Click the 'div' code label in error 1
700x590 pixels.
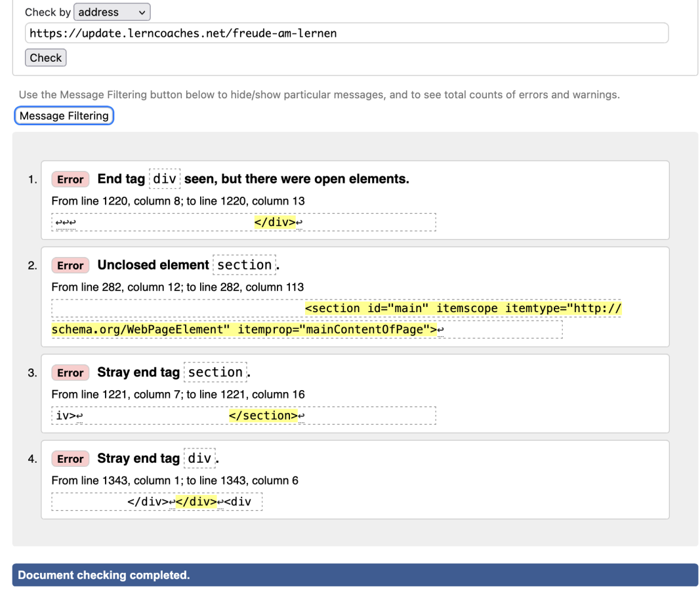[165, 179]
